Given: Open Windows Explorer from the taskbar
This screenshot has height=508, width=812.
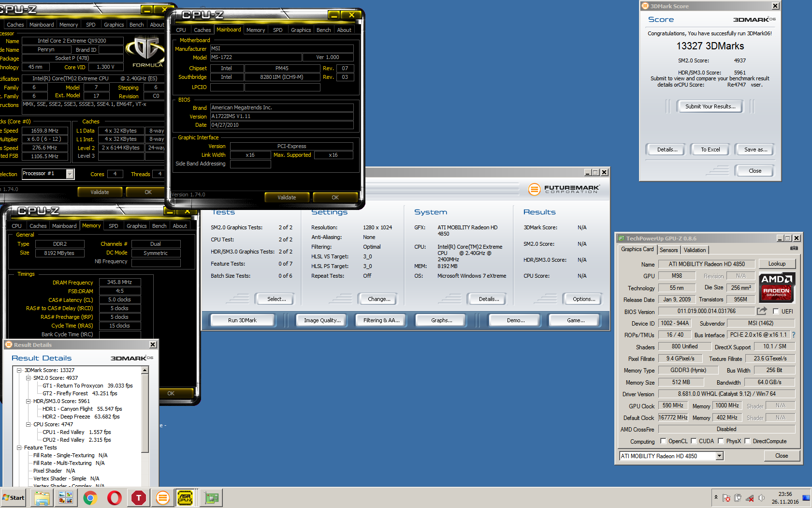Looking at the screenshot, I should (42, 497).
